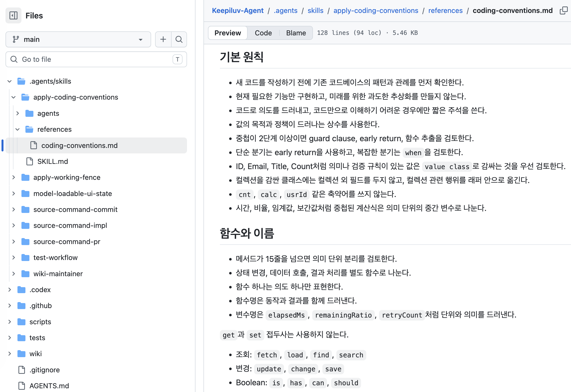Click the AGENTS.md file icon
The width and height of the screenshot is (571, 392).
22,386
